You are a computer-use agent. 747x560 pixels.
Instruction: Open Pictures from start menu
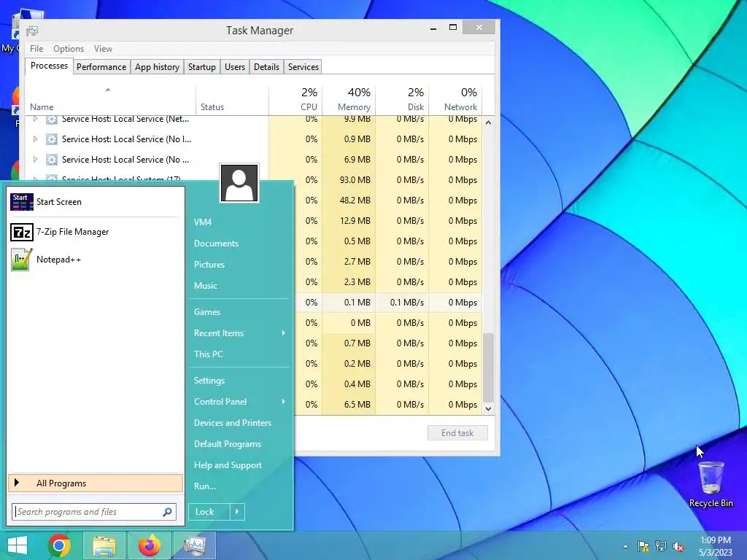(x=209, y=264)
